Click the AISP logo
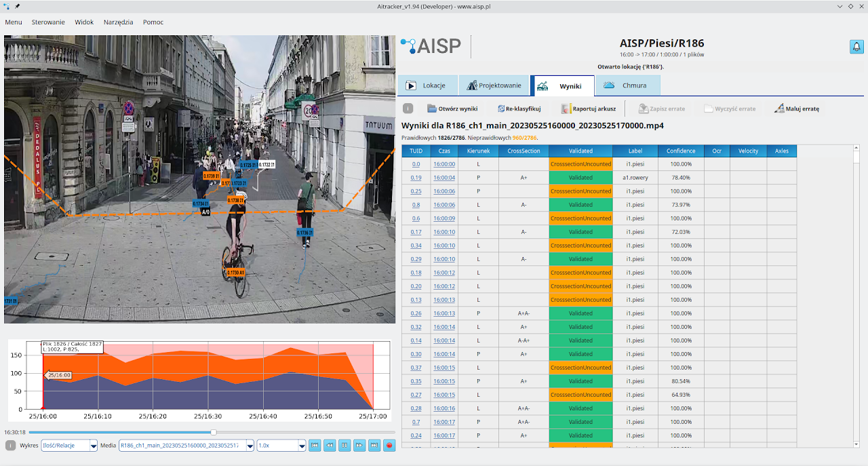This screenshot has height=466, width=868. (x=431, y=46)
